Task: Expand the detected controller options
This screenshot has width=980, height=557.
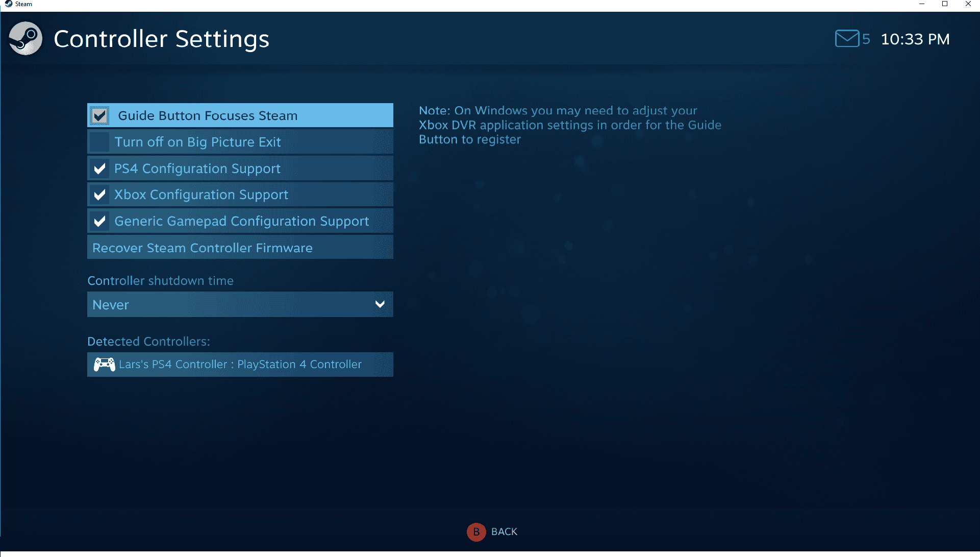Action: (x=240, y=365)
